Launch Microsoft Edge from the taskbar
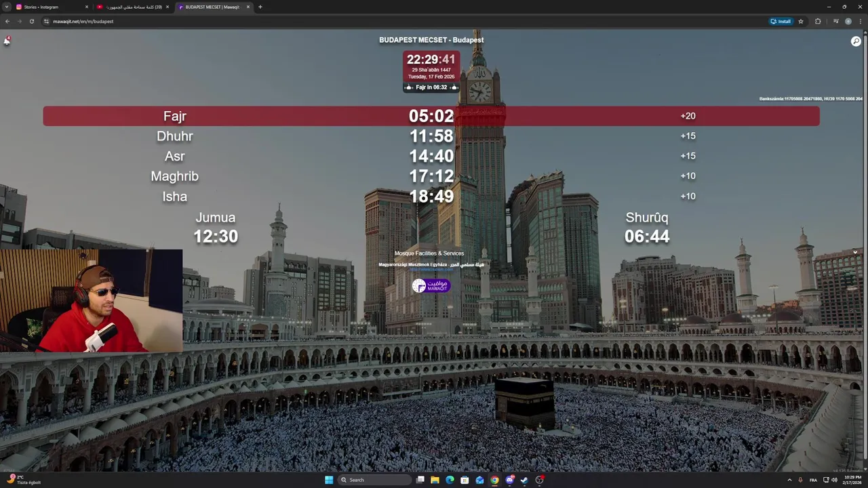This screenshot has height=488, width=868. (450, 480)
